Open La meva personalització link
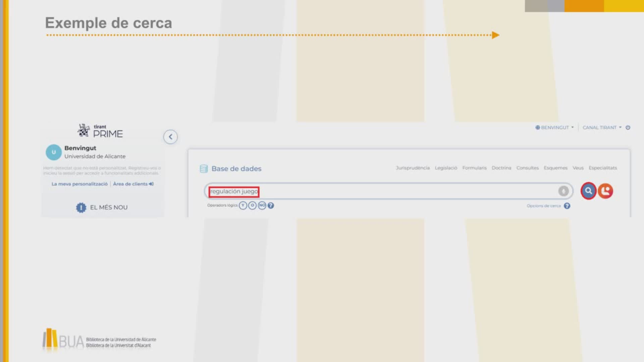The width and height of the screenshot is (644, 362). (79, 184)
